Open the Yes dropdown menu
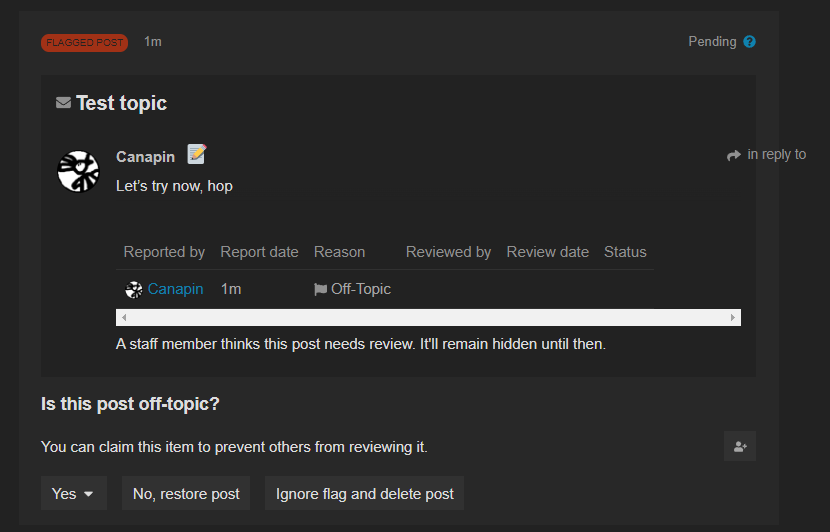Viewport: 830px width, 532px height. (74, 493)
